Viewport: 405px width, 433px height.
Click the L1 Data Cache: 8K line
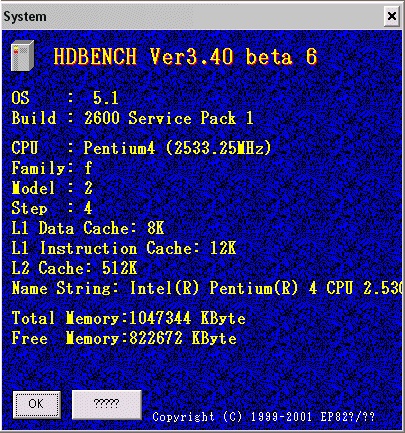88,228
